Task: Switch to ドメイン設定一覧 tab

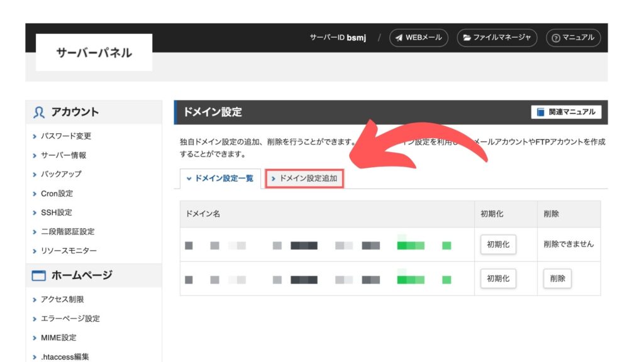Action: (220, 178)
